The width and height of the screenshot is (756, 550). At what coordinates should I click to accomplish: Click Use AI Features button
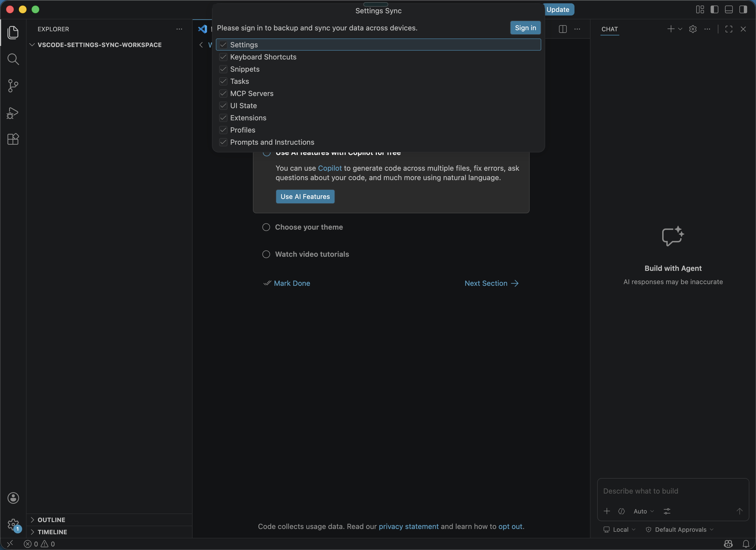tap(305, 197)
